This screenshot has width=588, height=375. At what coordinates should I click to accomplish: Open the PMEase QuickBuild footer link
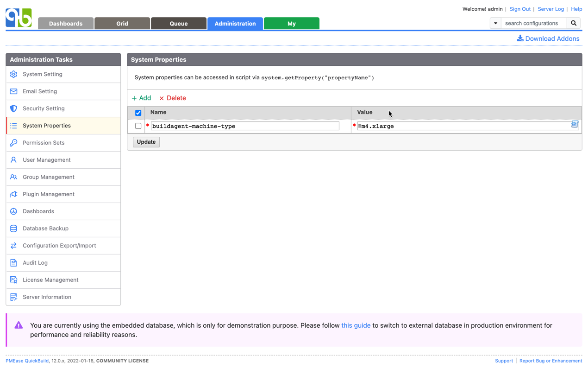coord(27,361)
